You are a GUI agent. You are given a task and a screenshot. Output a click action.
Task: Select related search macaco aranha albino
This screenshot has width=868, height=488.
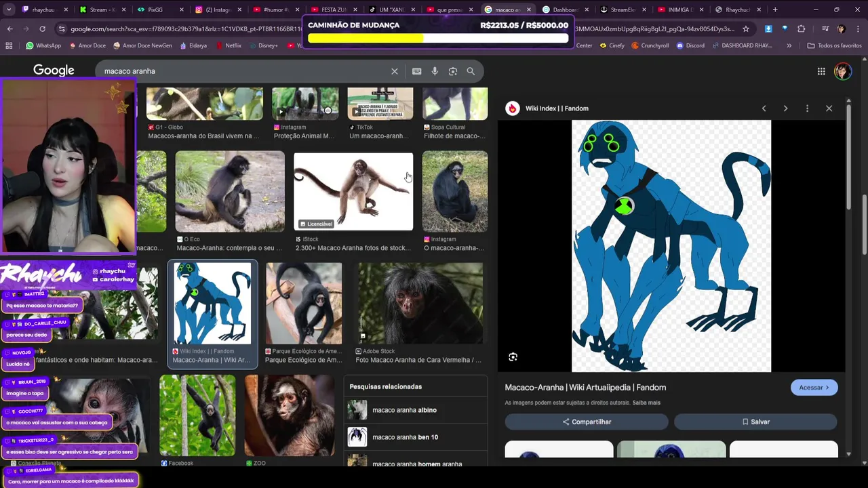pos(415,410)
